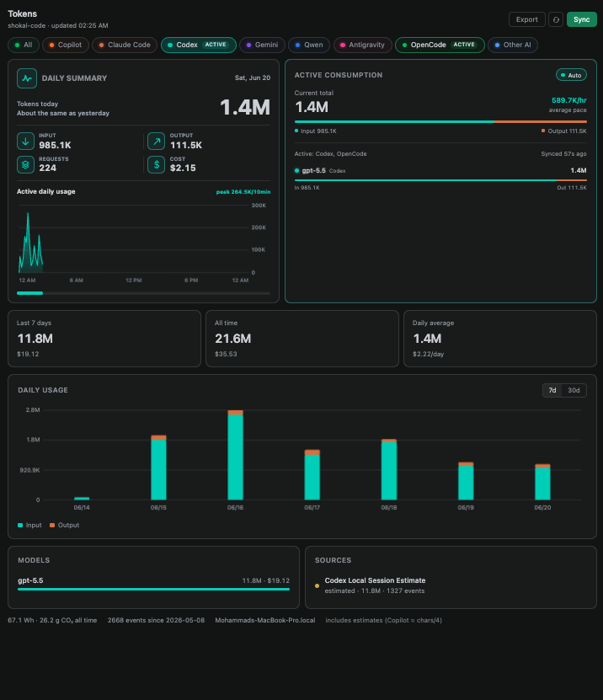The image size is (603, 700).
Task: Toggle the Claude Code filter chip
Action: click(125, 45)
